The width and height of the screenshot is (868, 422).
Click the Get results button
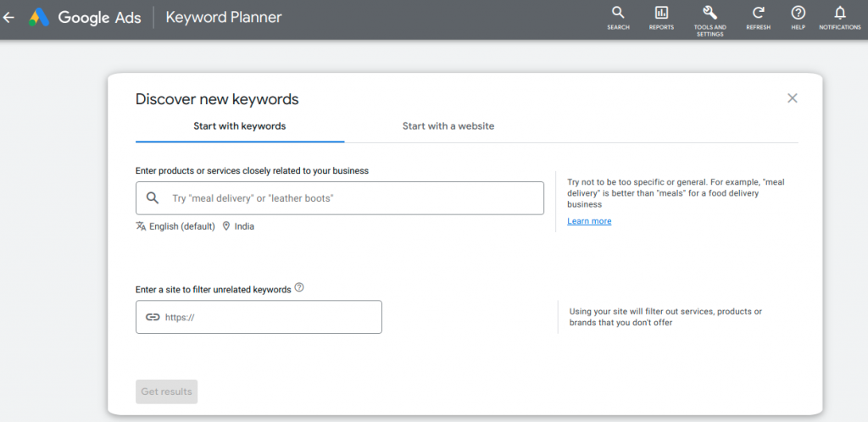(x=167, y=391)
